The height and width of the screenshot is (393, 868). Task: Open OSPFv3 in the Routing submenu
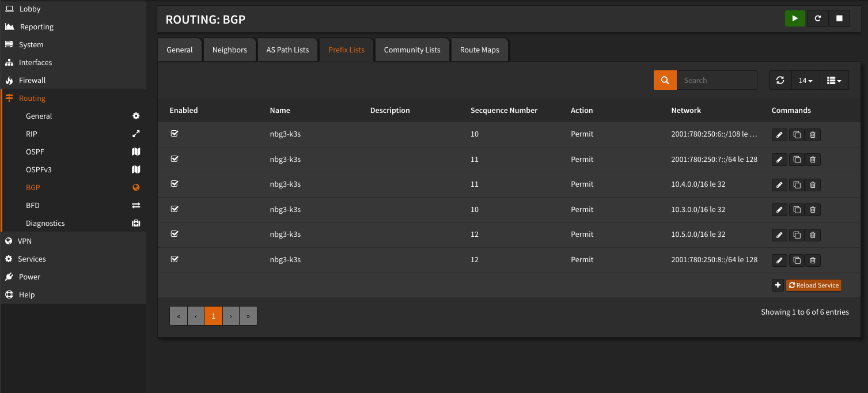39,169
